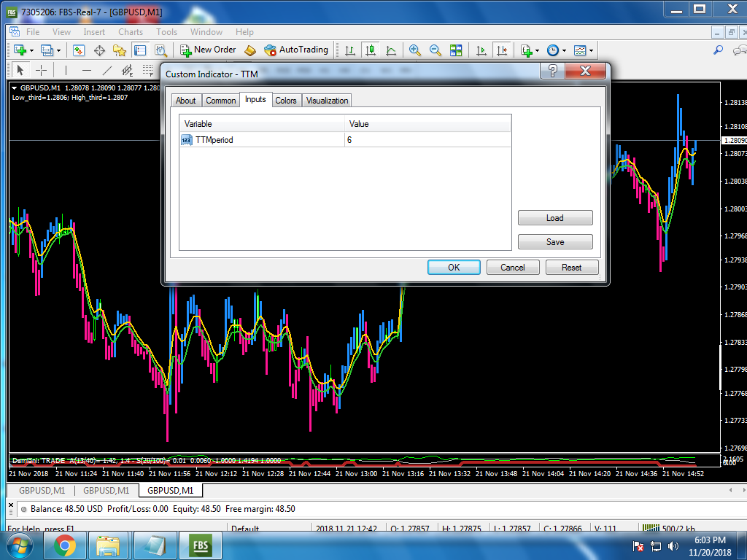Screen dimensions: 747x560
Task: Toggle the Terminal panel icon
Action: click(x=139, y=50)
